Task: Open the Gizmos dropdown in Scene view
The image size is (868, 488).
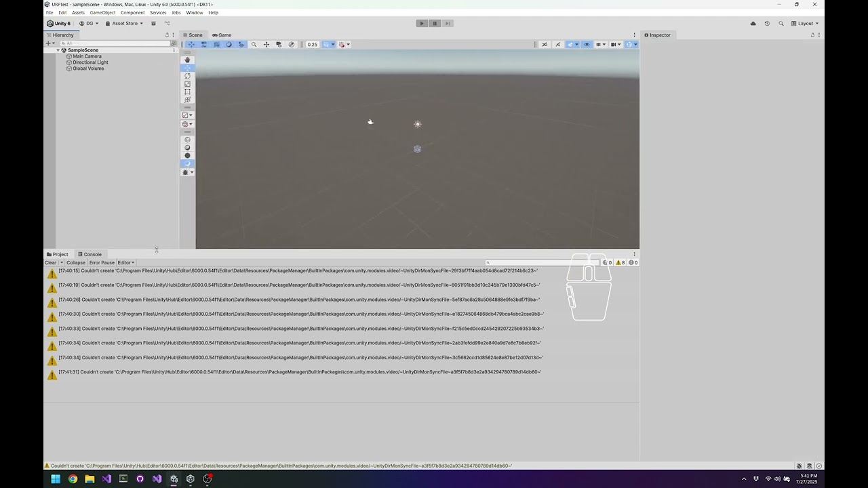Action: (632, 44)
